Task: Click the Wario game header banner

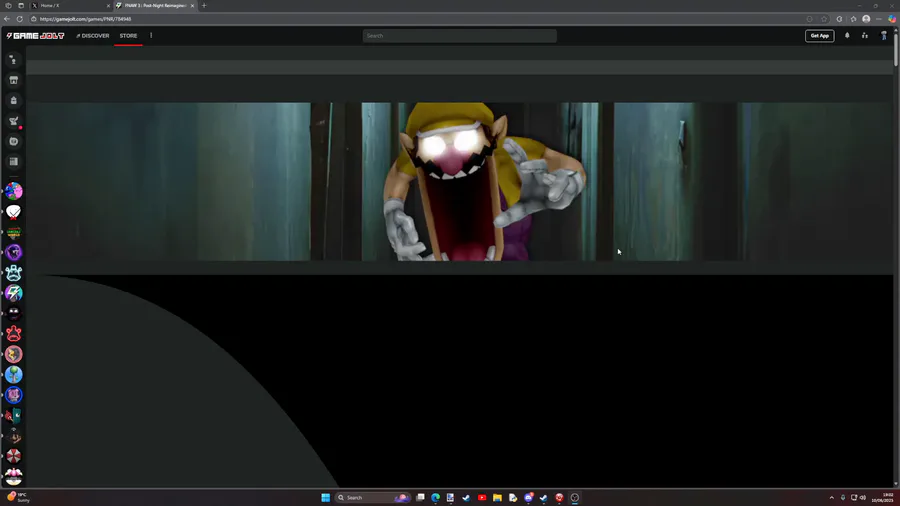Action: 459,181
